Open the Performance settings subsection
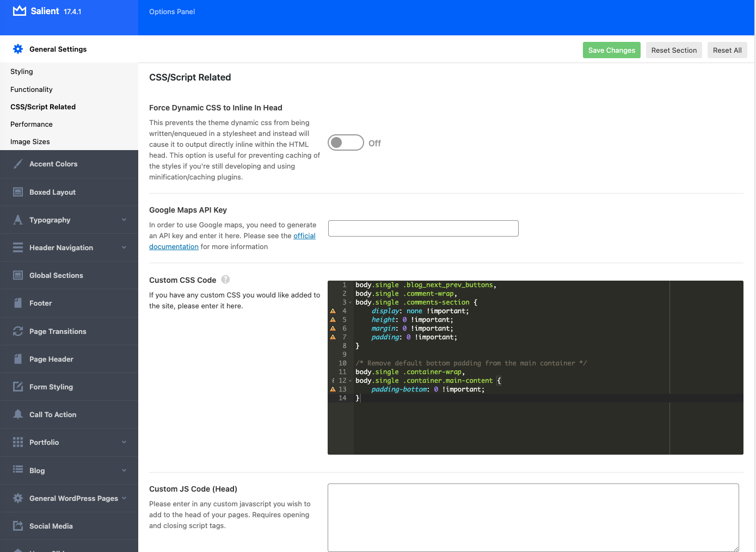 pos(32,124)
